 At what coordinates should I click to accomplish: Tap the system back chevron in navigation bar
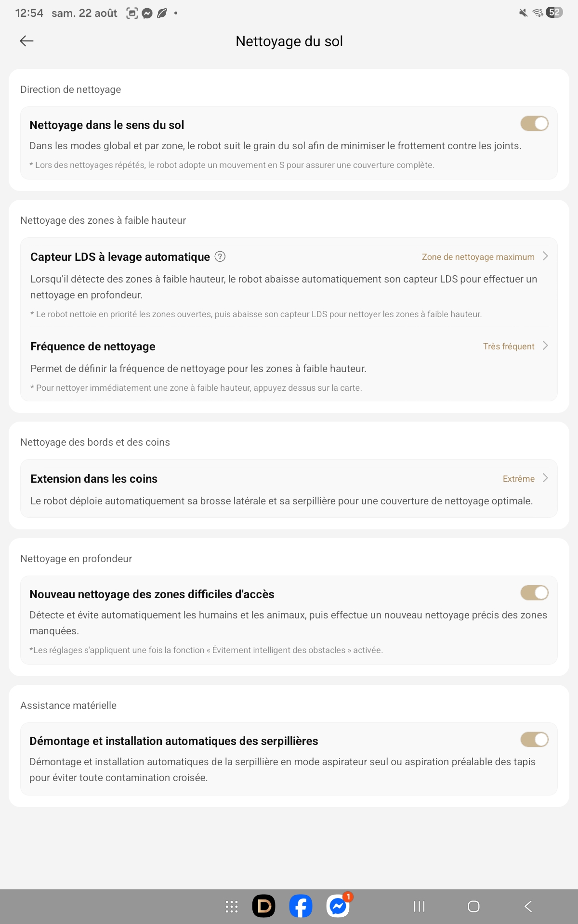tap(528, 907)
